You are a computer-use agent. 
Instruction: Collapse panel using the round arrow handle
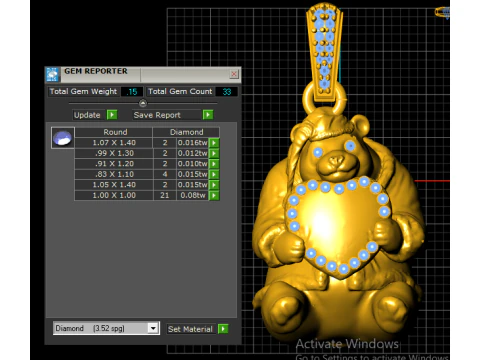(143, 103)
